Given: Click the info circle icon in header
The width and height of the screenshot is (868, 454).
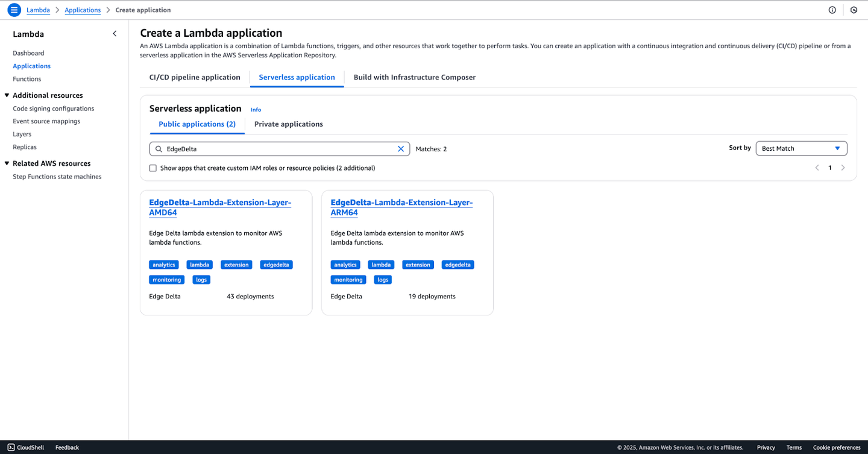Looking at the screenshot, I should point(832,10).
